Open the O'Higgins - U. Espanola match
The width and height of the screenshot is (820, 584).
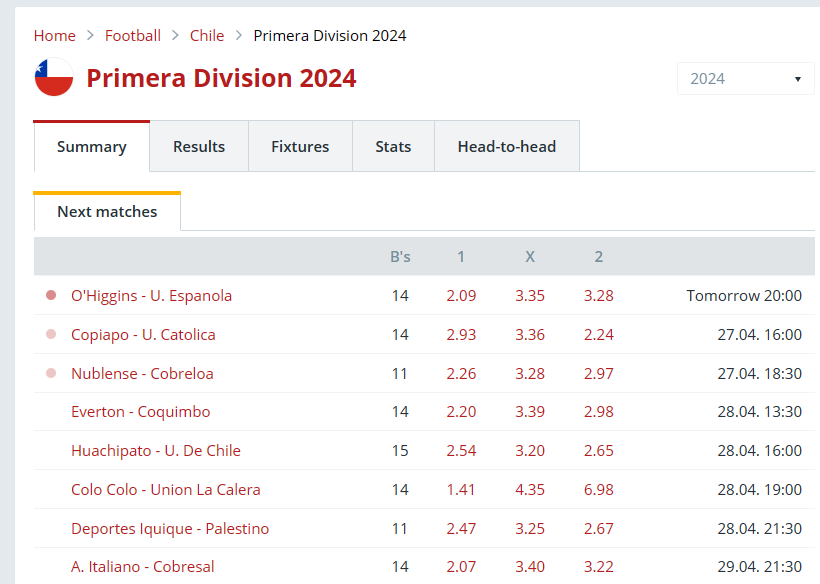coord(152,295)
